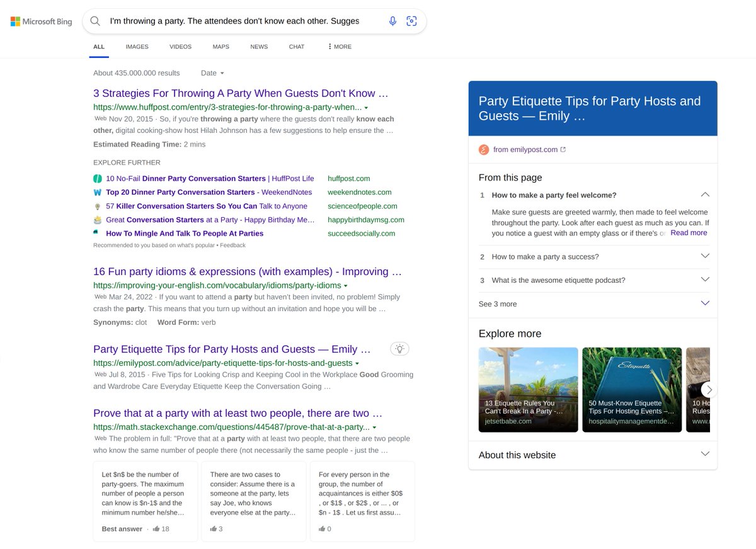Open the huffpost.com URL dropdown arrow
756x549 pixels.
(x=366, y=108)
